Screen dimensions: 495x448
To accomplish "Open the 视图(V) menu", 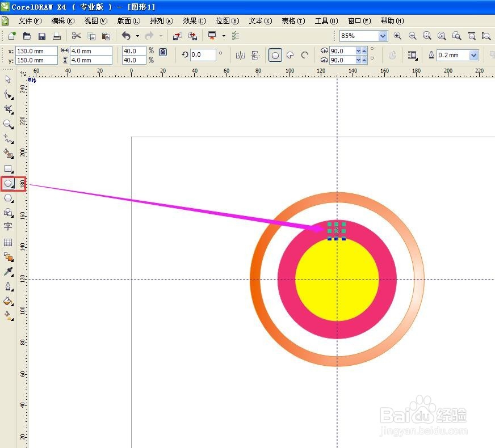I will (96, 21).
